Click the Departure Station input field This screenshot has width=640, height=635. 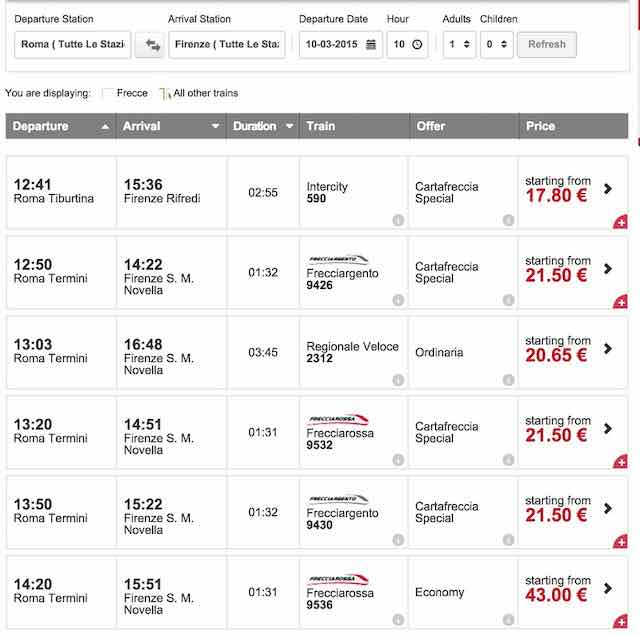click(x=74, y=45)
